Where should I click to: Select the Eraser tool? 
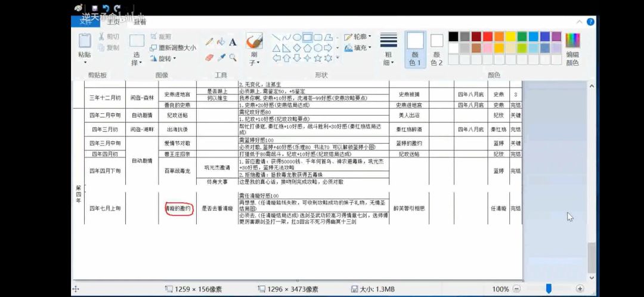(x=209, y=57)
